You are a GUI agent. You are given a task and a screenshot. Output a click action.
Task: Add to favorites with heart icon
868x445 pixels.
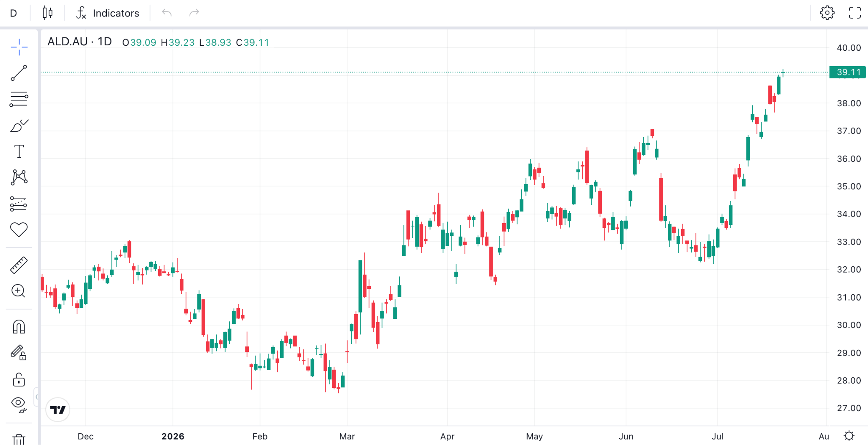19,229
